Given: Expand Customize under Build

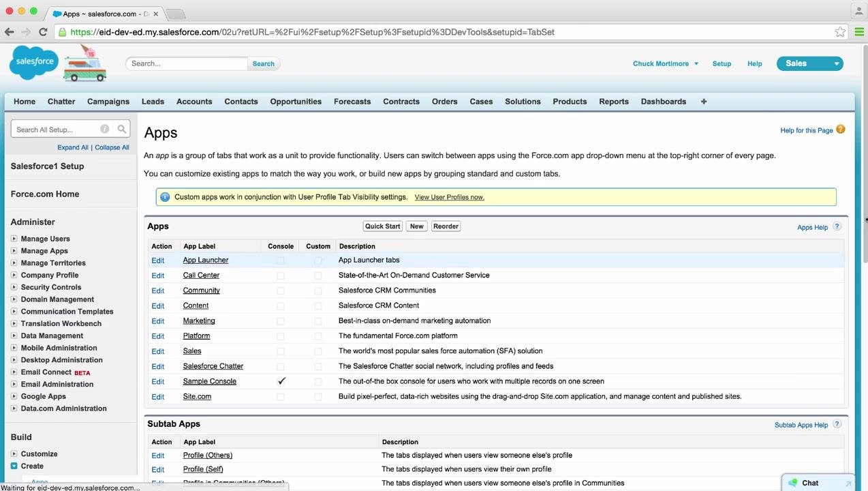Looking at the screenshot, I should 14,453.
